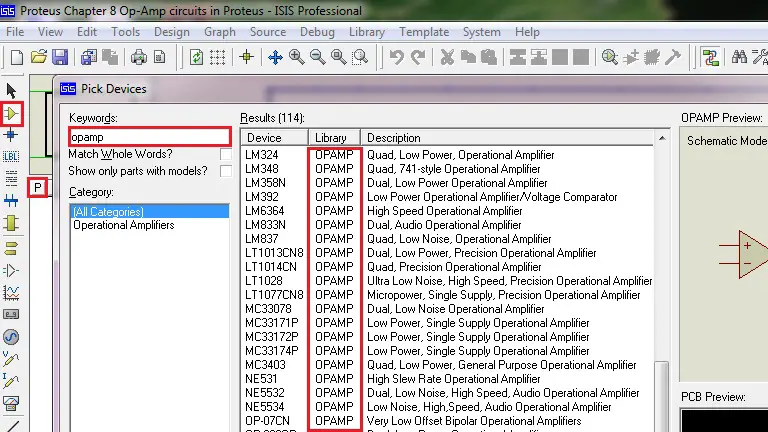768x432 pixels.
Task: Click the P pick devices button
Action: [x=37, y=188]
